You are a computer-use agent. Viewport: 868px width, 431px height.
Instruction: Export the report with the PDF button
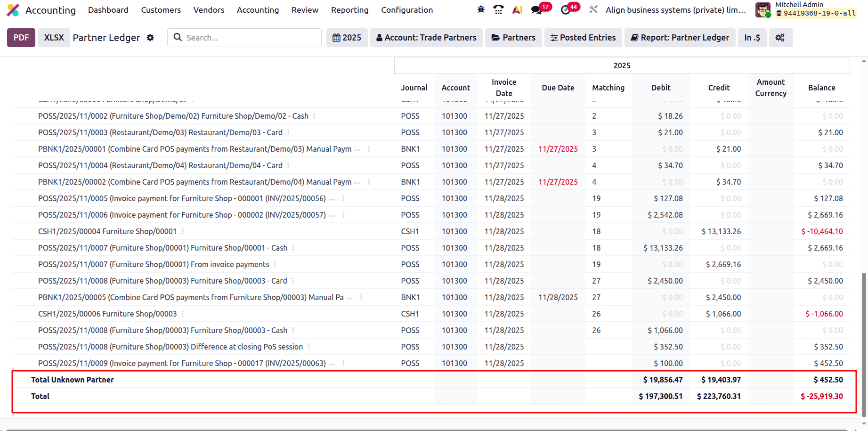pos(21,38)
